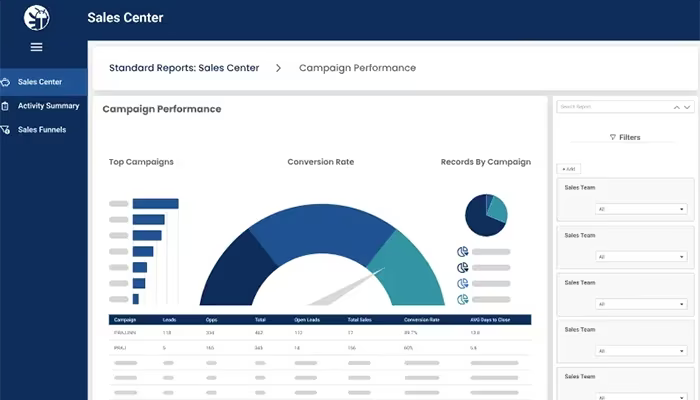Viewport: 700px width, 400px height.
Task: Sort by the Opps column header
Action: 211,320
